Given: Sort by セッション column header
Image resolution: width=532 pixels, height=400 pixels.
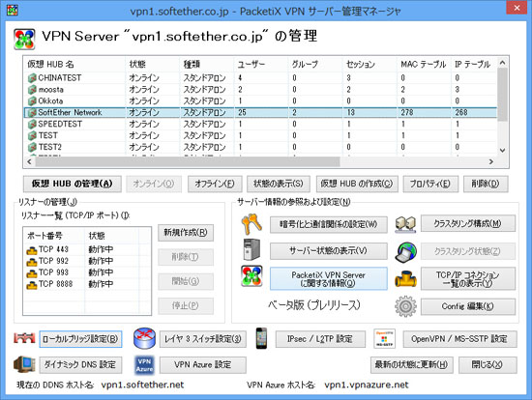Looking at the screenshot, I should point(369,65).
